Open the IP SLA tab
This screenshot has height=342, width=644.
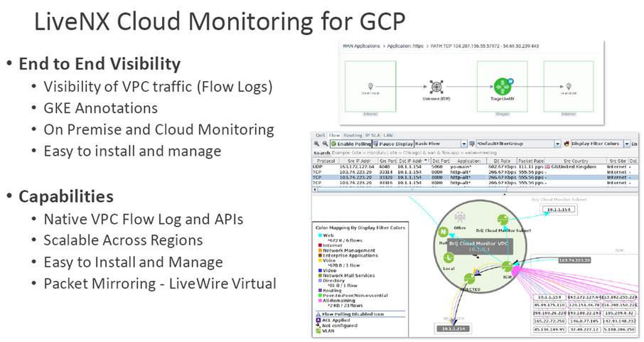coord(372,135)
